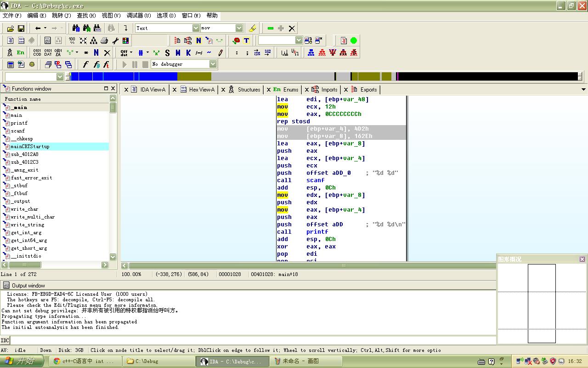
Task: Click the jump back arrow
Action: point(38,28)
